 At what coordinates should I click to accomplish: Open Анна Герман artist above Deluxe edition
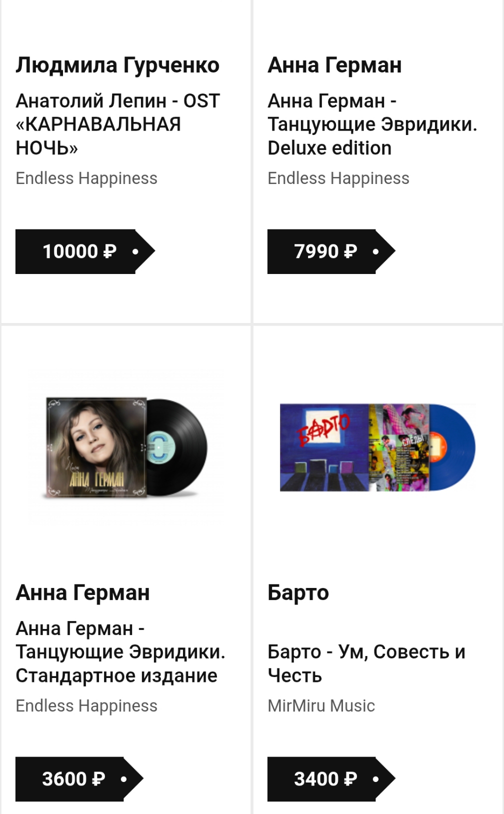pos(334,65)
